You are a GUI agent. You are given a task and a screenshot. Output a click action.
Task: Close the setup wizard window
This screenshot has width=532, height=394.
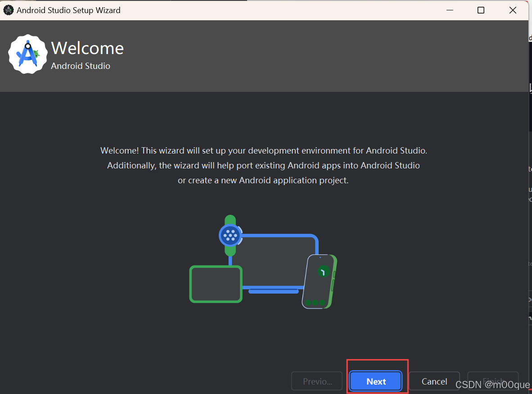click(513, 10)
